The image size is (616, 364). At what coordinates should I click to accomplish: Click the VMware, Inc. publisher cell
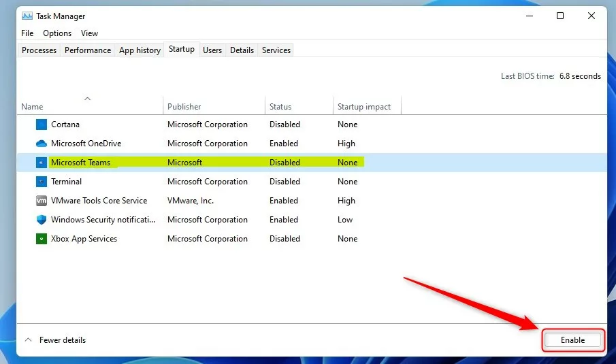pyautogui.click(x=191, y=201)
